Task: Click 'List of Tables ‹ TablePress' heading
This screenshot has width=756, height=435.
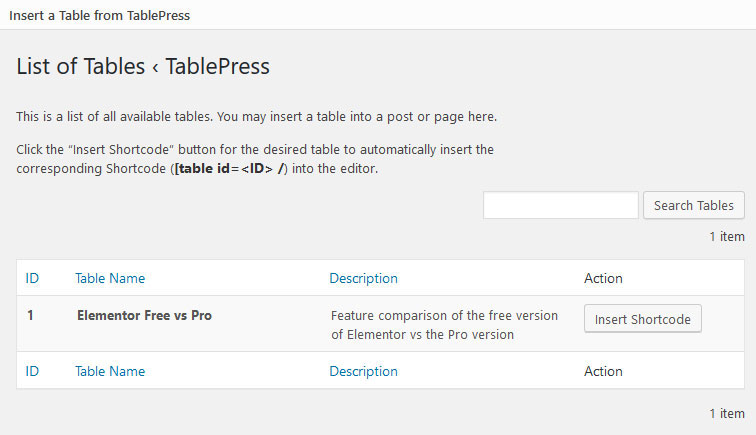Action: coord(143,67)
